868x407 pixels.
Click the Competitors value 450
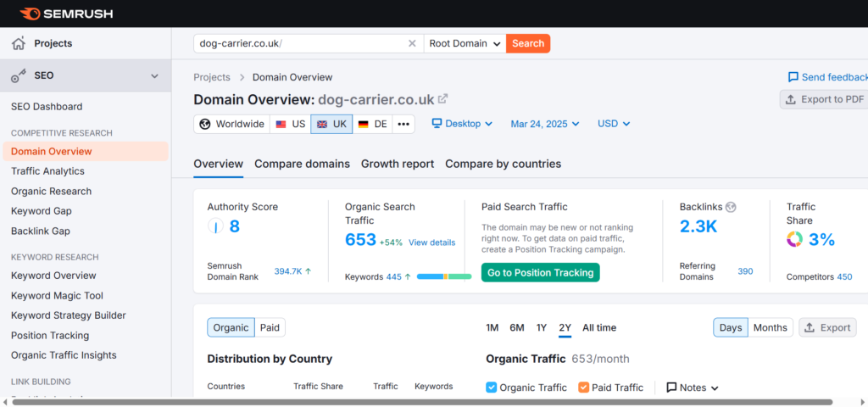pos(845,277)
